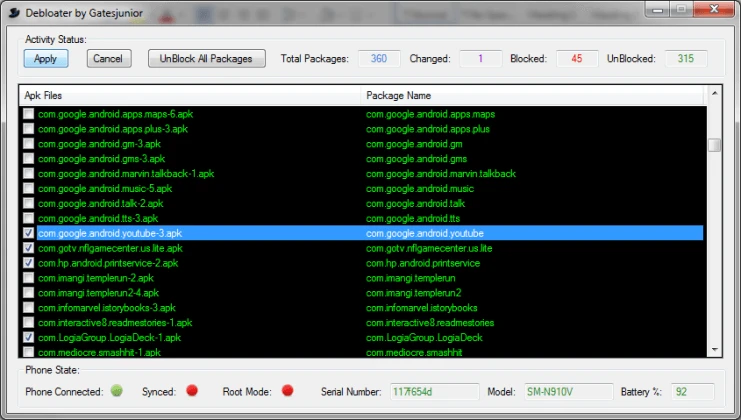Screen dimensions: 741x420
Task: Toggle the com.gotv.nflgamecenter.us.lite.apk checkbox
Action: tap(28, 248)
